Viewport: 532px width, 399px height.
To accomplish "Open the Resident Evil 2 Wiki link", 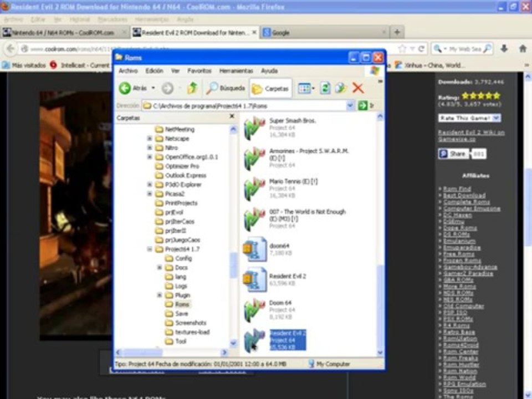I will (x=471, y=136).
